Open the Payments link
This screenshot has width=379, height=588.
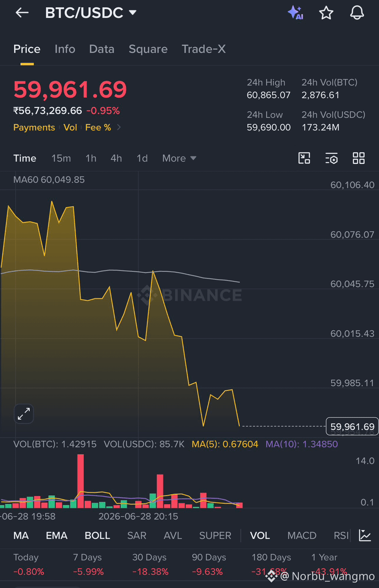[34, 128]
